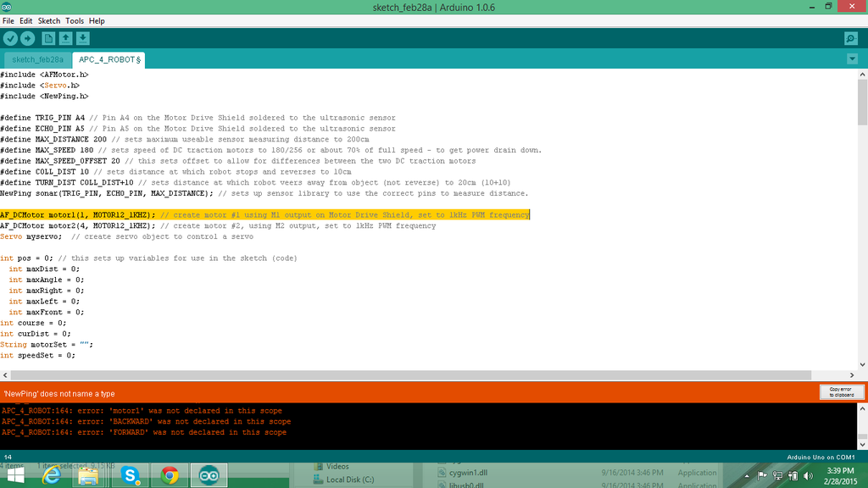
Task: Click the 'Servo myservo;' line
Action: (127, 236)
